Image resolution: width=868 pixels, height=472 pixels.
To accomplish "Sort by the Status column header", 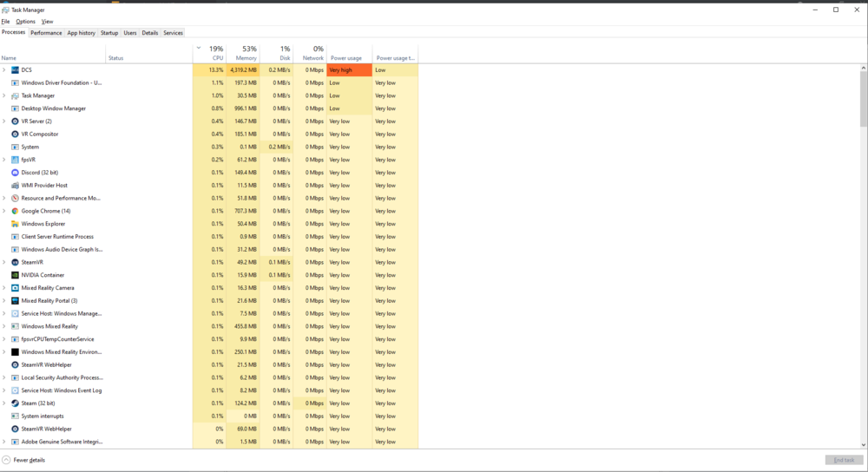I will (149, 53).
